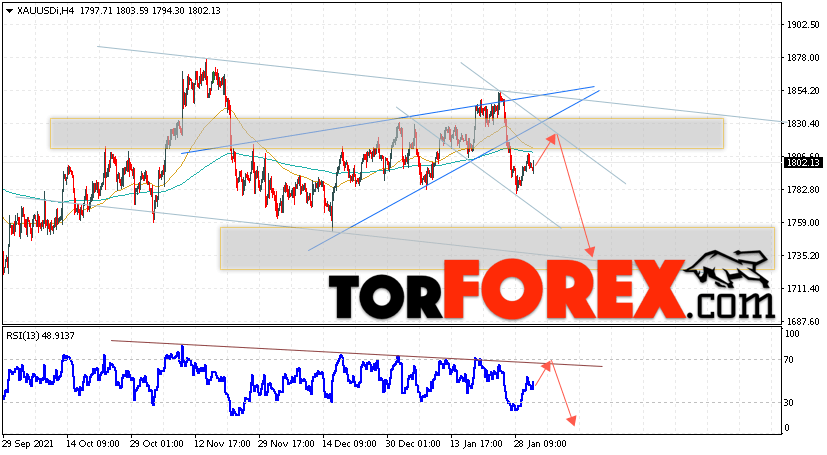The image size is (827, 455).
Task: Select the RSI scale label 0
Action: tap(787, 428)
